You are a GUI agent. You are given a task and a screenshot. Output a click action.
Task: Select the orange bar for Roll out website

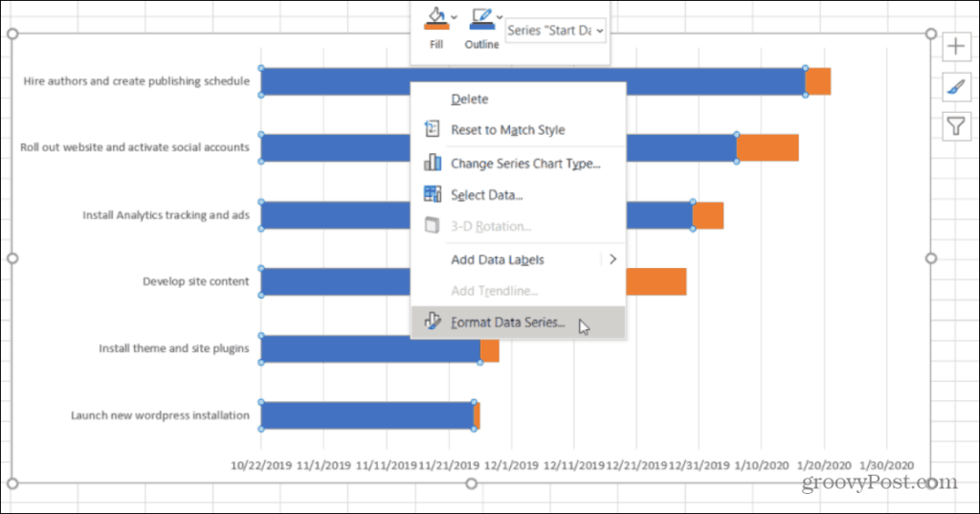[x=768, y=147]
